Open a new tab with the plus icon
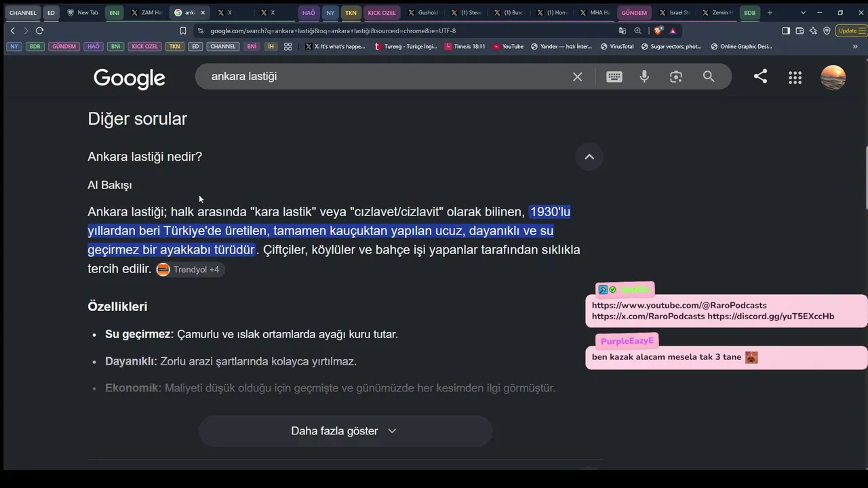Screen dimensions: 868x488 [770, 12]
